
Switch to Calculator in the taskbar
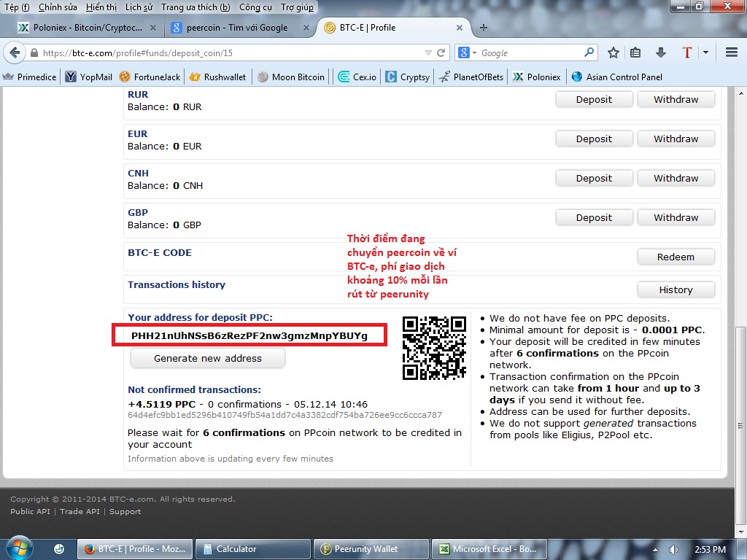pyautogui.click(x=252, y=549)
